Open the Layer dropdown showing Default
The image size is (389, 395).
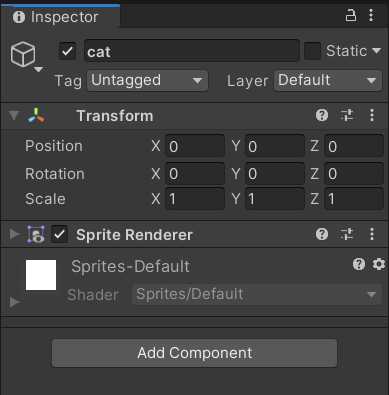328,80
